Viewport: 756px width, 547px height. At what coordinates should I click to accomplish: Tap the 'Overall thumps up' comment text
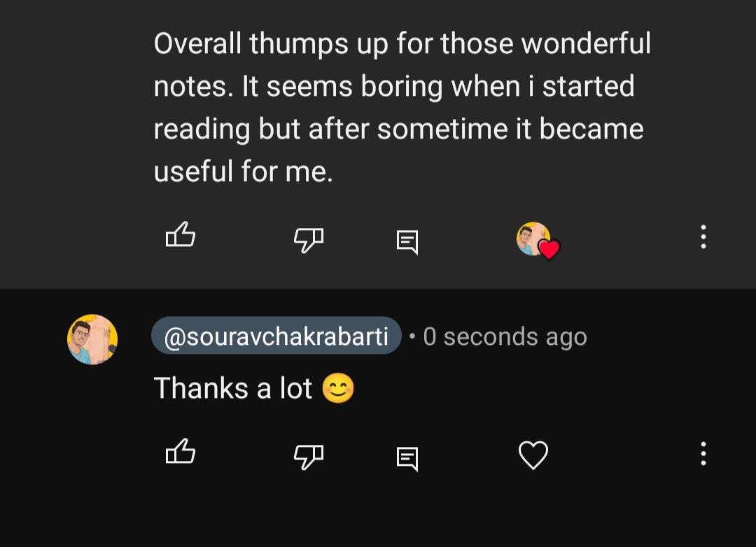pyautogui.click(x=402, y=44)
